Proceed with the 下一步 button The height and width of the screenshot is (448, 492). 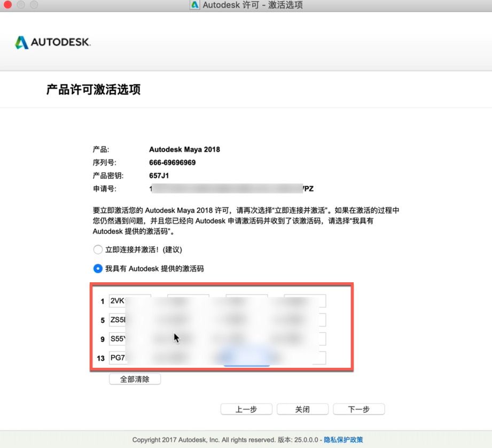pyautogui.click(x=359, y=410)
